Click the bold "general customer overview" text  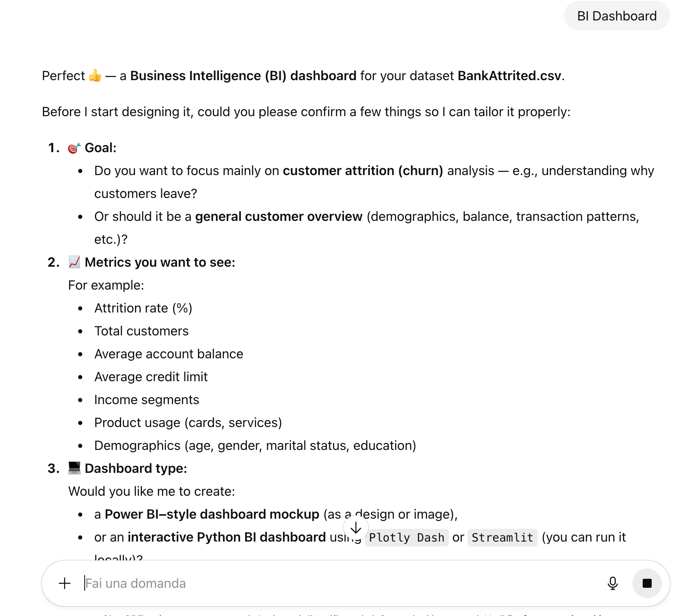pos(279,216)
